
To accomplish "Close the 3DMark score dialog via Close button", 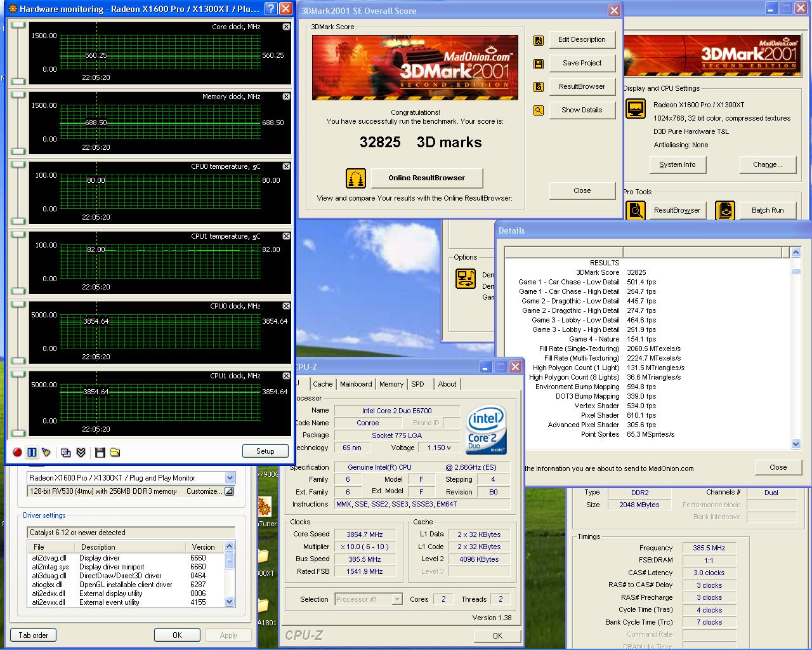I will pos(582,191).
